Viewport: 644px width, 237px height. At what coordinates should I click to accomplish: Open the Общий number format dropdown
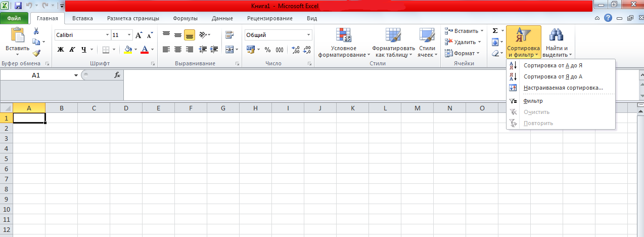tap(309, 35)
